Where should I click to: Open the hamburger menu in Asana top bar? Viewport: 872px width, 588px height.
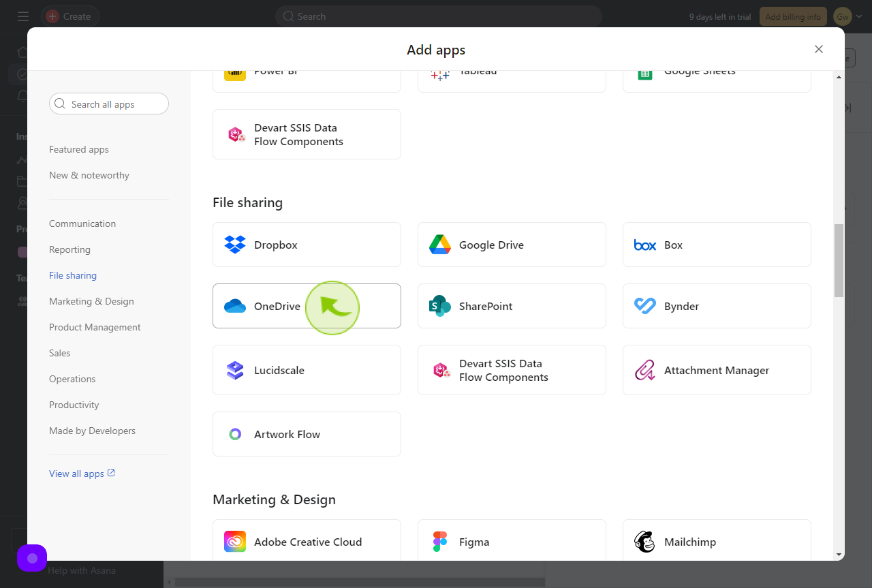[x=23, y=16]
